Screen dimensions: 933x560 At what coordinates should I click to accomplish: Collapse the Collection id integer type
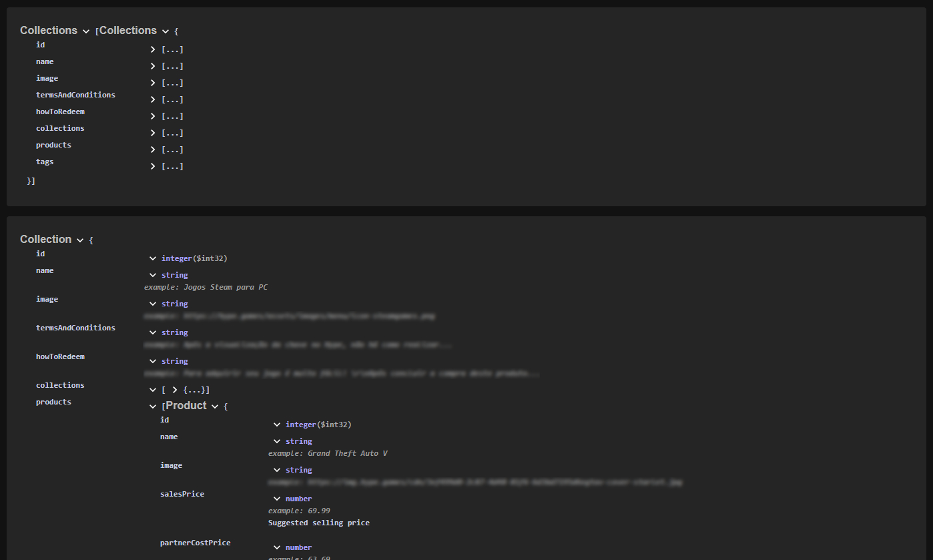(x=153, y=258)
